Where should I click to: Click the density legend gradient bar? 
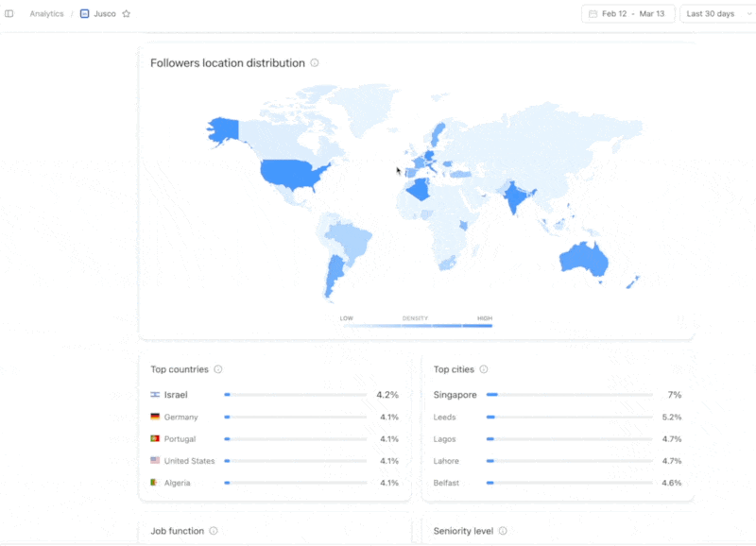point(416,325)
